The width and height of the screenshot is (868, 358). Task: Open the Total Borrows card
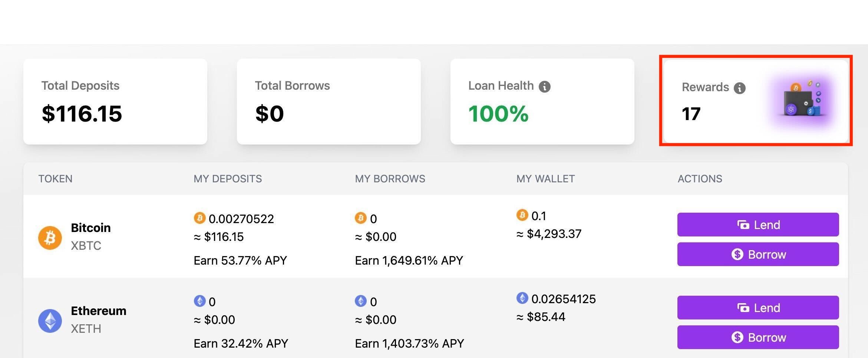point(329,102)
